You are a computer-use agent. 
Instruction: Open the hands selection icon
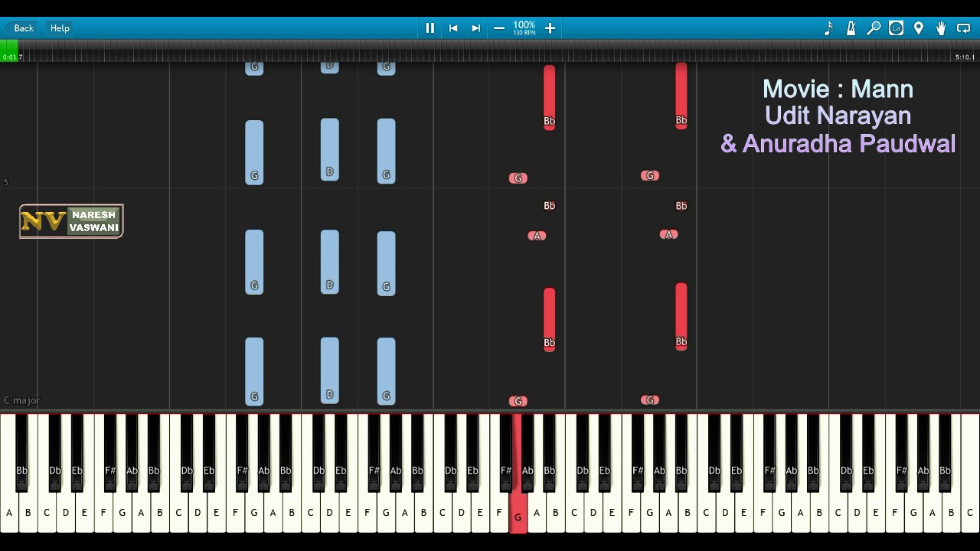(941, 28)
